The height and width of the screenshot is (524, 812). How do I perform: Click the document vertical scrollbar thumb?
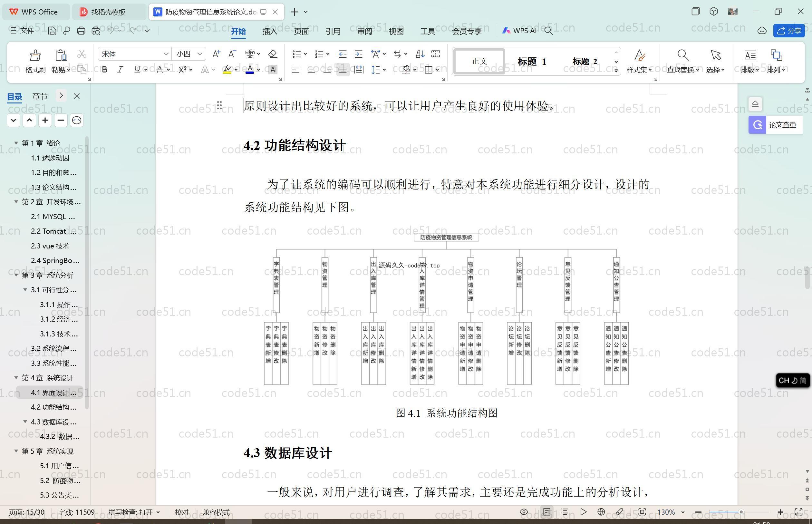point(807,277)
